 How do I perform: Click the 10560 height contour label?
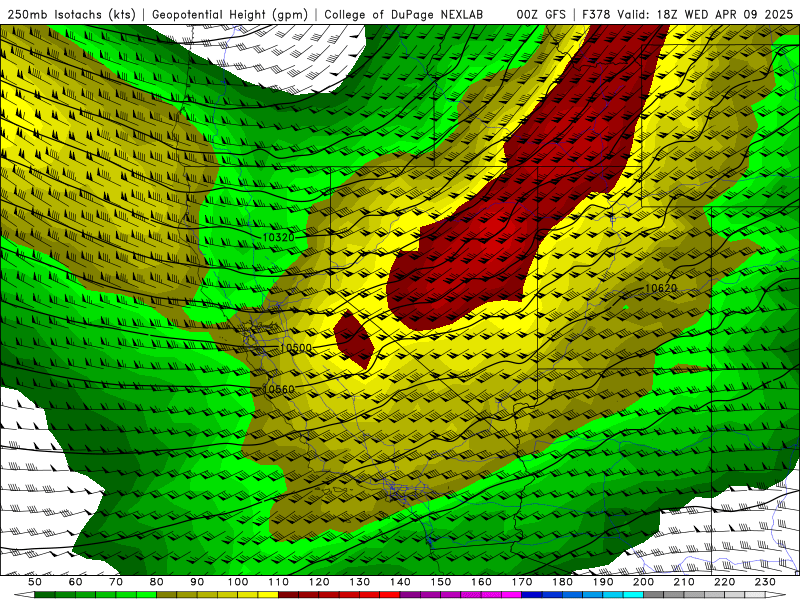pyautogui.click(x=279, y=389)
